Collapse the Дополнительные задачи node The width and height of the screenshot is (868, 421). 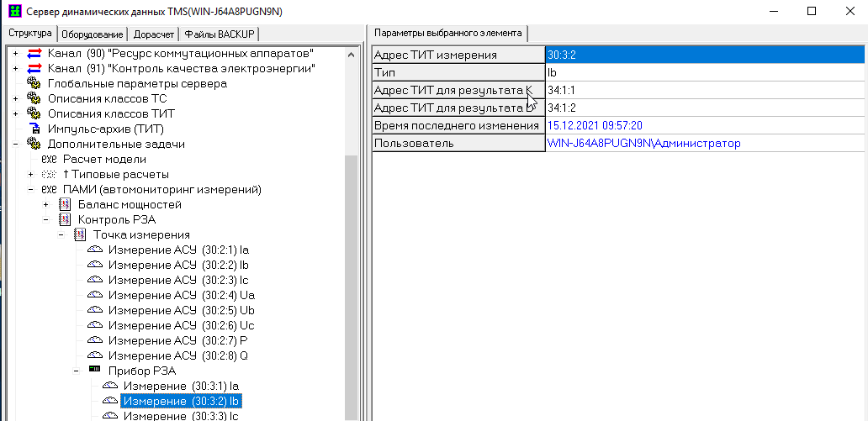15,145
